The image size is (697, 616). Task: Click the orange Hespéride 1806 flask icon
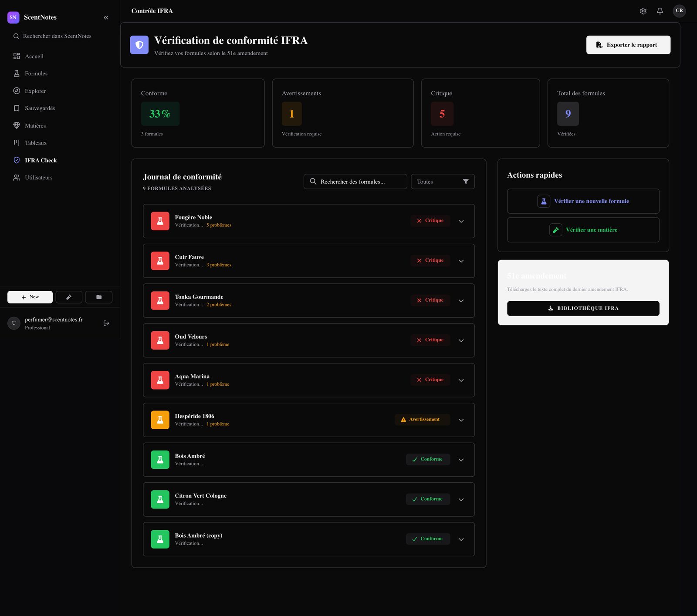[x=160, y=420]
